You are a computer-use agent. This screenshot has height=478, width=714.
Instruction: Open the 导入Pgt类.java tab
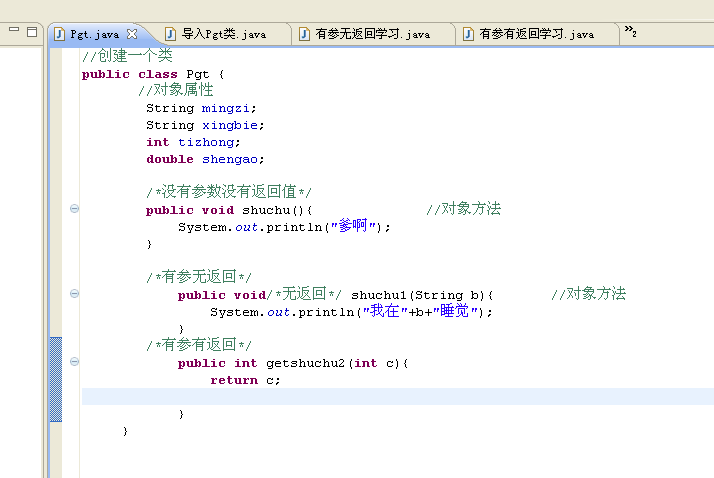pos(224,34)
